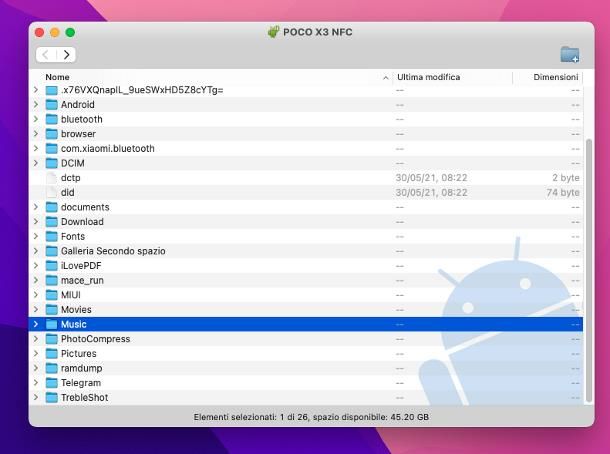Select the Android folder icon

[51, 105]
